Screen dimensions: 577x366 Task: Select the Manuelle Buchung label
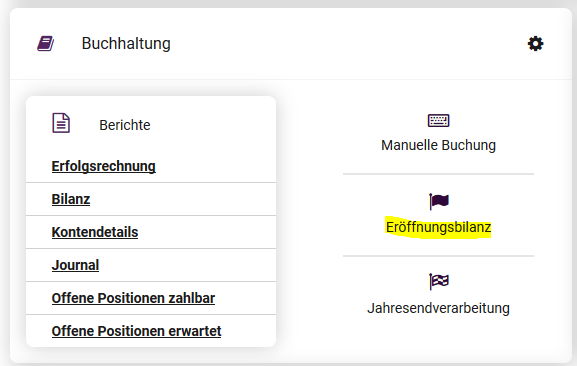coord(438,145)
